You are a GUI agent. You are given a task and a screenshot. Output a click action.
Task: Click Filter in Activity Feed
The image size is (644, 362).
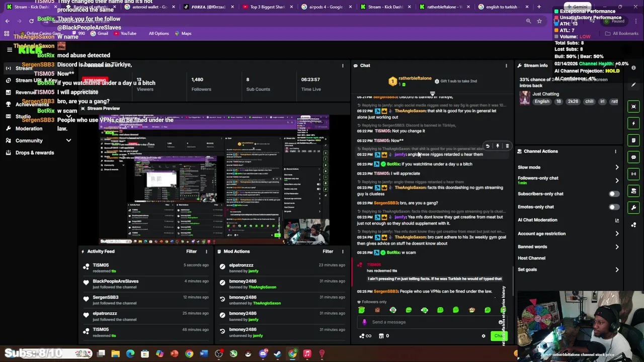191,251
